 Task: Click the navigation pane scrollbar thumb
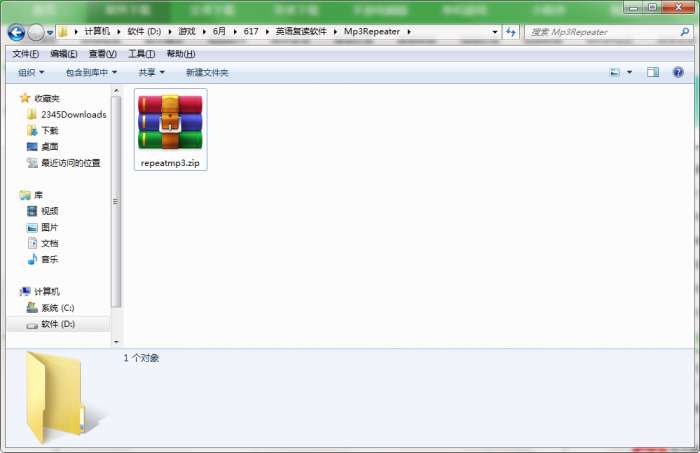pyautogui.click(x=116, y=202)
